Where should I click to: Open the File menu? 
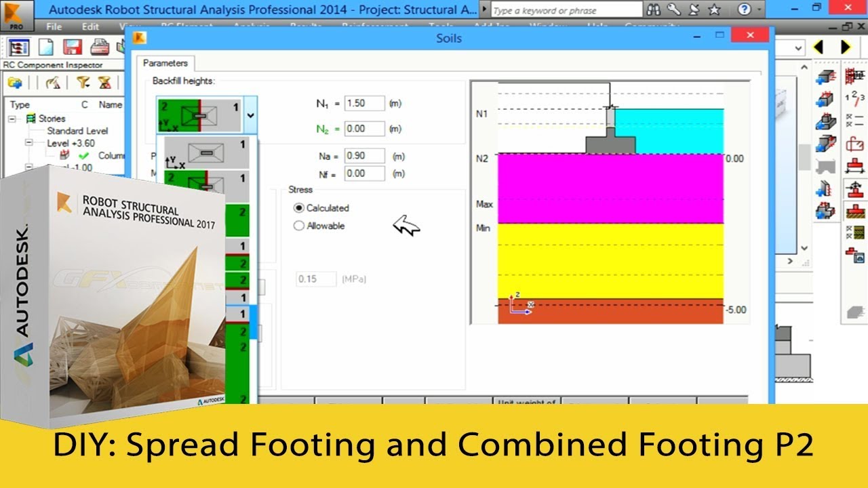tap(54, 26)
